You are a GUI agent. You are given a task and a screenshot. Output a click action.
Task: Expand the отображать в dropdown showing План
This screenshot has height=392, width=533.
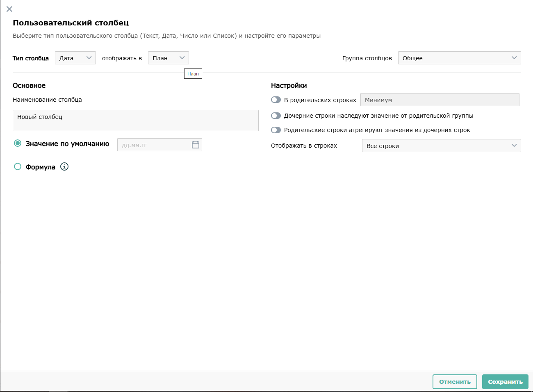[168, 58]
